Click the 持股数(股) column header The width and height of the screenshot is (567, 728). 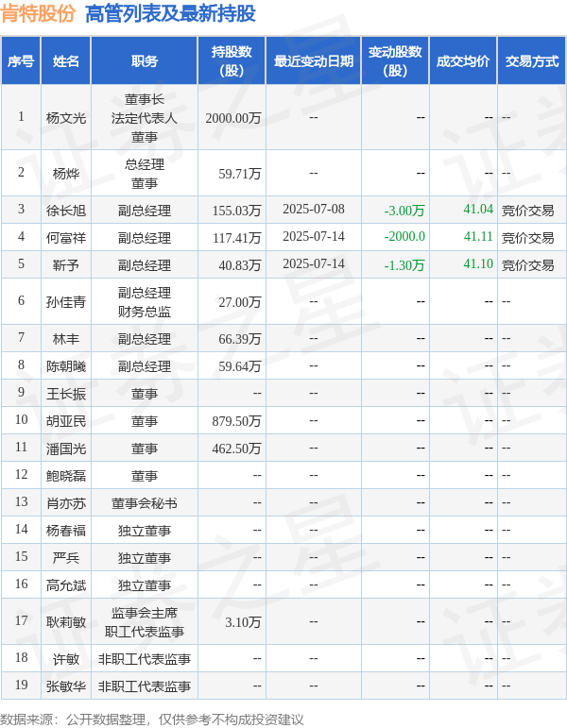pyautogui.click(x=232, y=61)
